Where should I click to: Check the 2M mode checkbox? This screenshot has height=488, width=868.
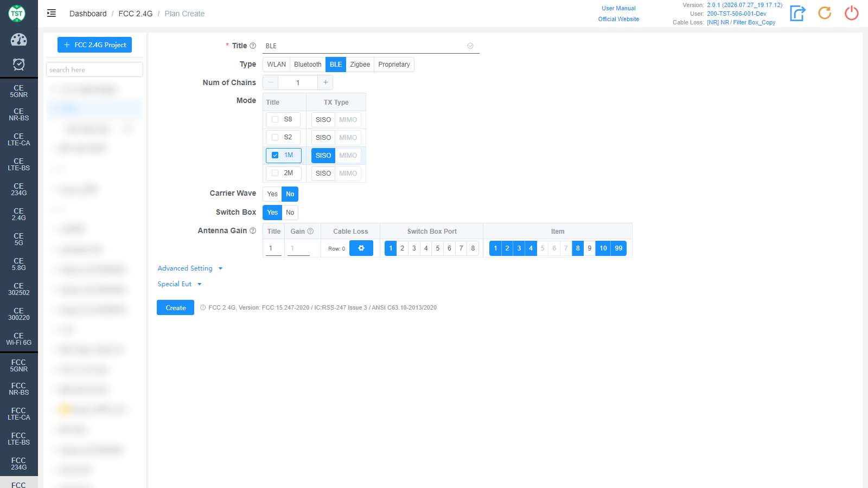tap(275, 173)
